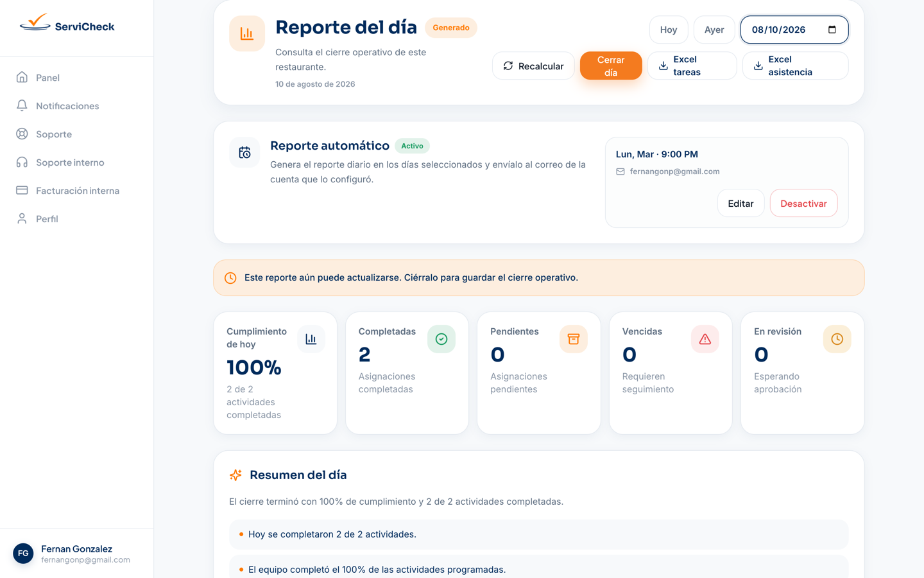Click the Perfil person icon
This screenshot has width=924, height=578.
tap(22, 218)
